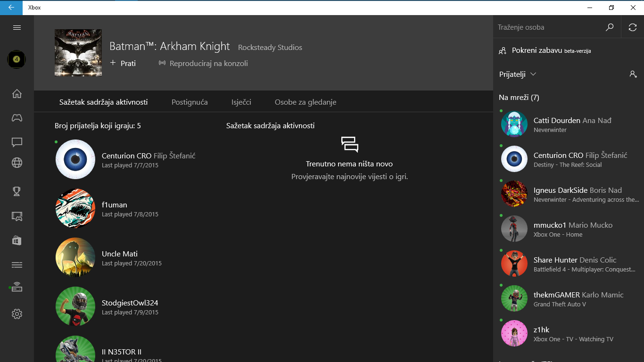Open Achievements trophy icon in sidebar
644x362 pixels.
tap(17, 191)
